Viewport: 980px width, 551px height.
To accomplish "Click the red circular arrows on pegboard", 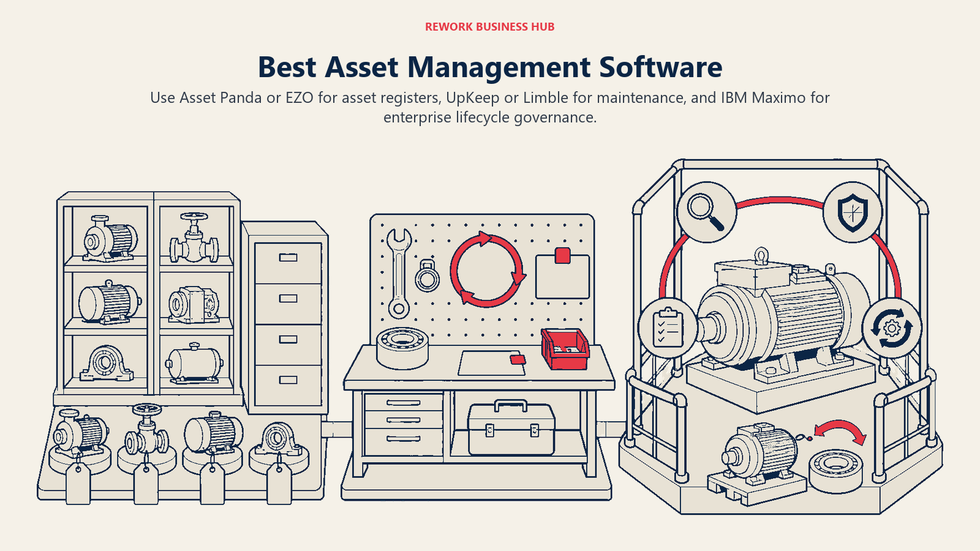I will click(x=488, y=269).
